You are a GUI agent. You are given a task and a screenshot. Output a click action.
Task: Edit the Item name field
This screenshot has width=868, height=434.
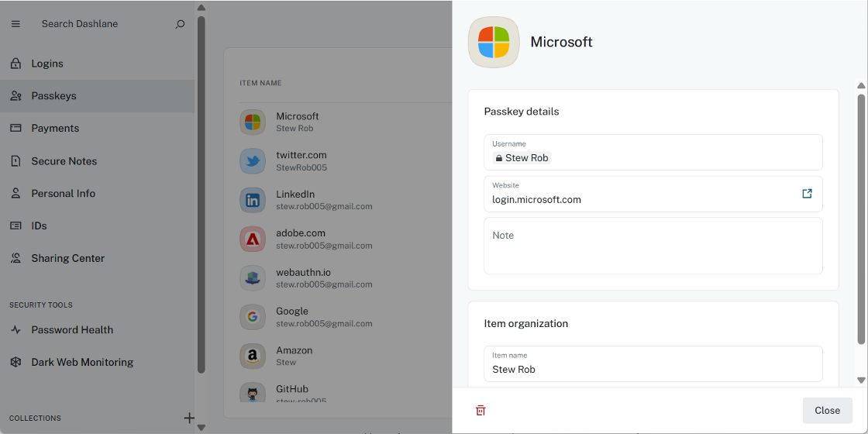pos(653,369)
